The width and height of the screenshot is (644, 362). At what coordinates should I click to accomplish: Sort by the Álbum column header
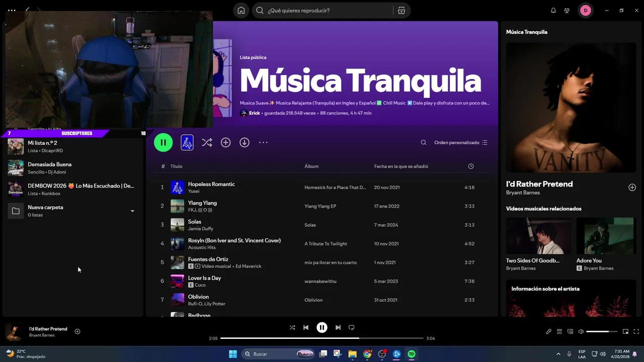click(x=311, y=166)
